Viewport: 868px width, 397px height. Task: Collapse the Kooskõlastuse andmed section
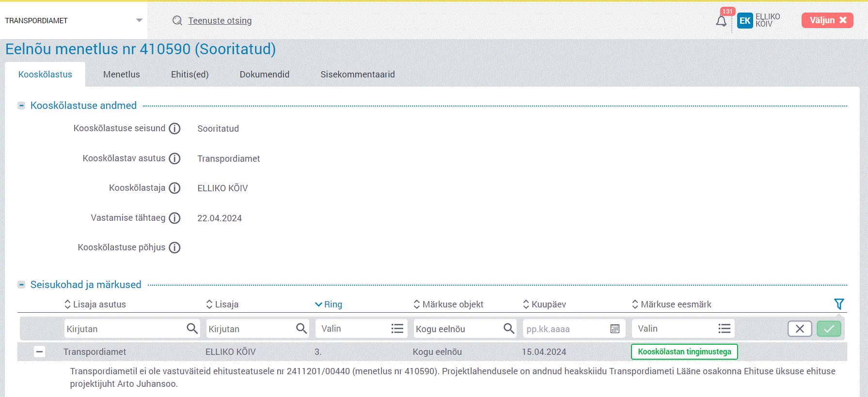tap(21, 106)
